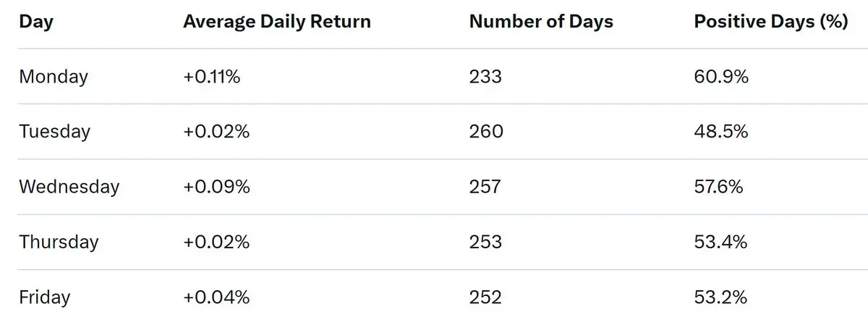Click the 257 days cell
This screenshot has width=868, height=325.
(x=485, y=187)
